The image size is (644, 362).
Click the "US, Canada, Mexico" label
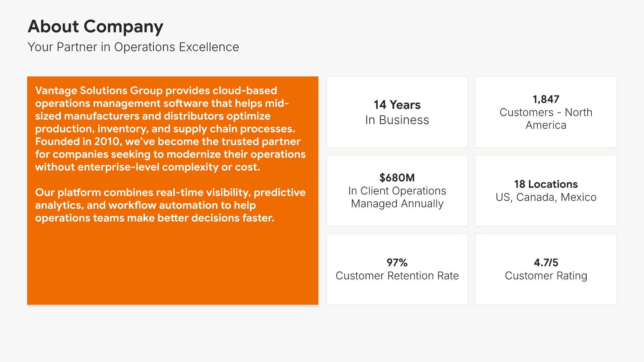coord(546,197)
